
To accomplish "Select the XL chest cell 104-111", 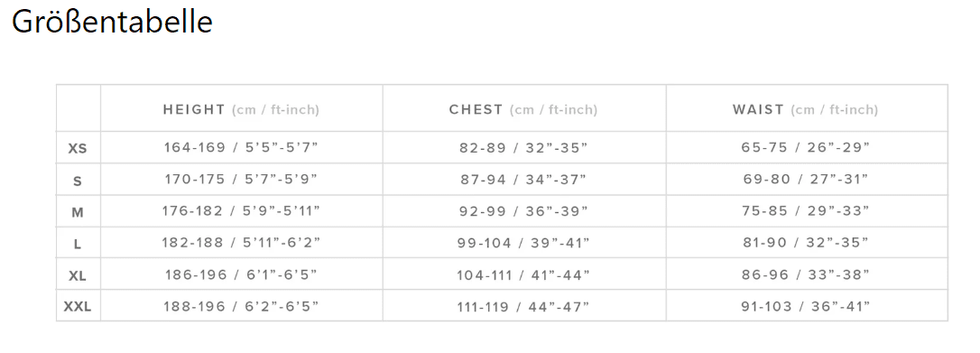I will point(523,274).
